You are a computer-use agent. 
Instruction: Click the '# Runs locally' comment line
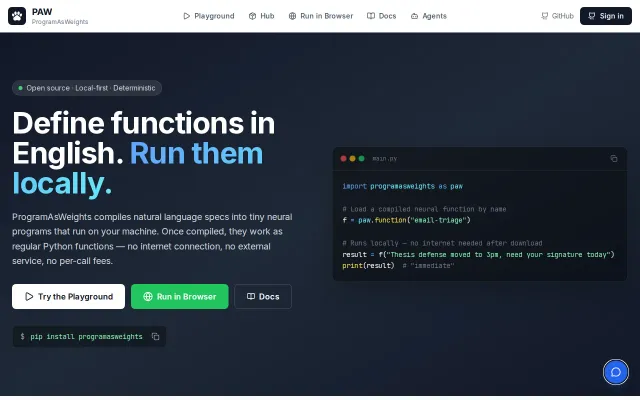442,243
